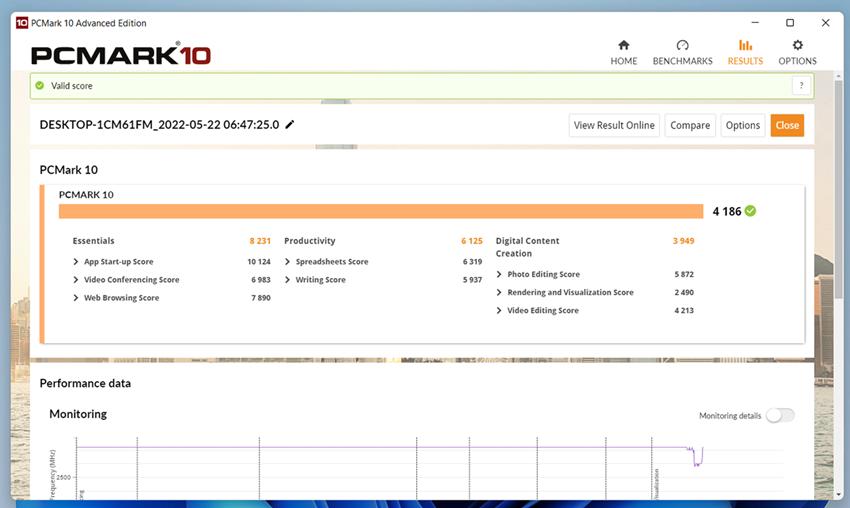Click the pencil icon to rename result
The height and width of the screenshot is (508, 850).
pyautogui.click(x=289, y=125)
